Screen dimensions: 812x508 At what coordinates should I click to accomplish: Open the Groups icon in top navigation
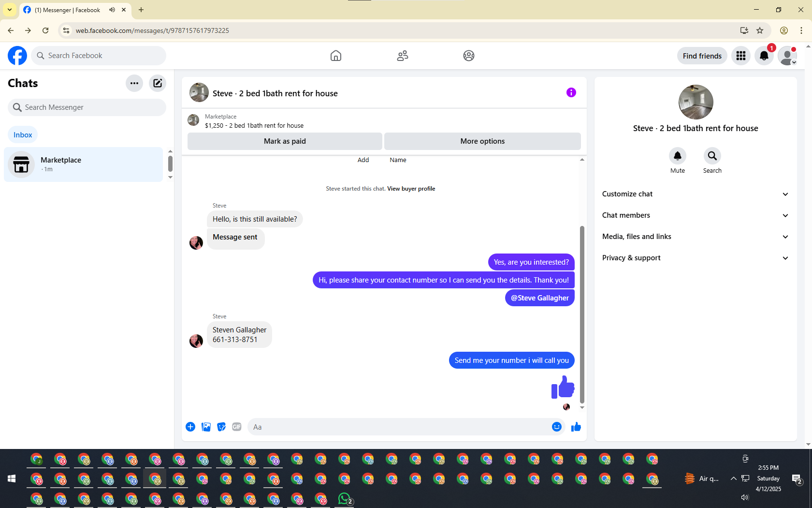coord(469,56)
